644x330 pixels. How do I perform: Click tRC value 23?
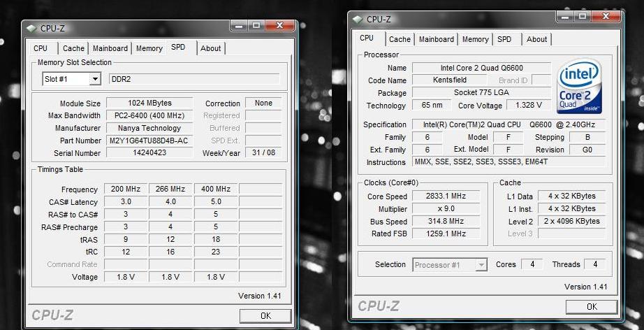tap(216, 252)
